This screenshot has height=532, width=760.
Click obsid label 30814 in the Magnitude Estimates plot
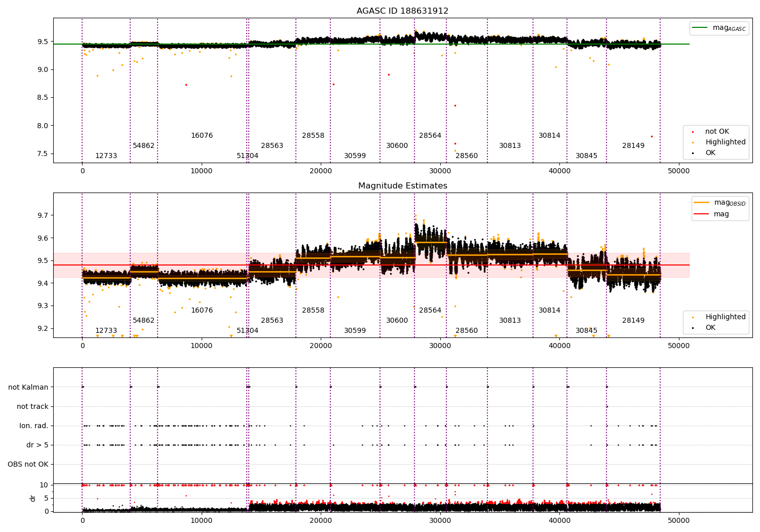coord(549,311)
